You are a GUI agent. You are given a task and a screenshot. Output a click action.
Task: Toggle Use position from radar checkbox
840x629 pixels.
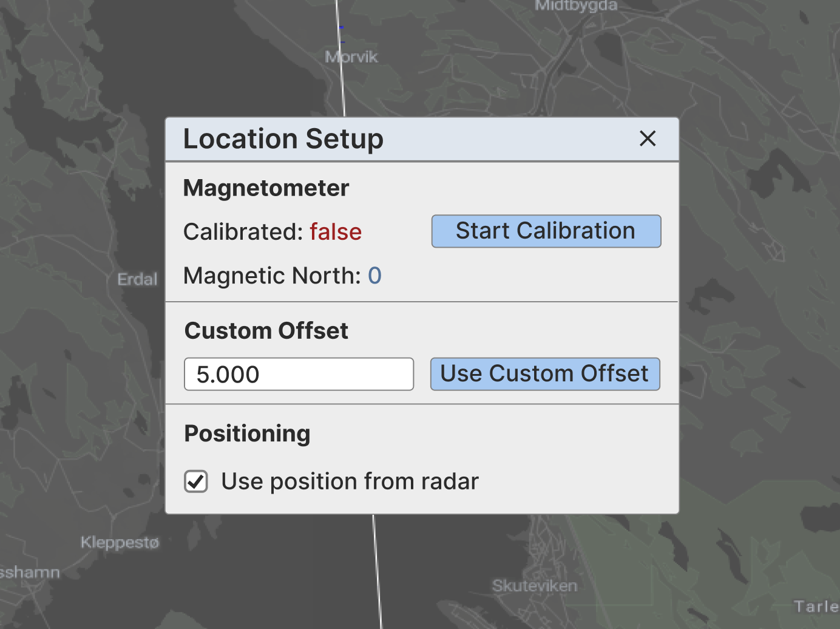(196, 481)
